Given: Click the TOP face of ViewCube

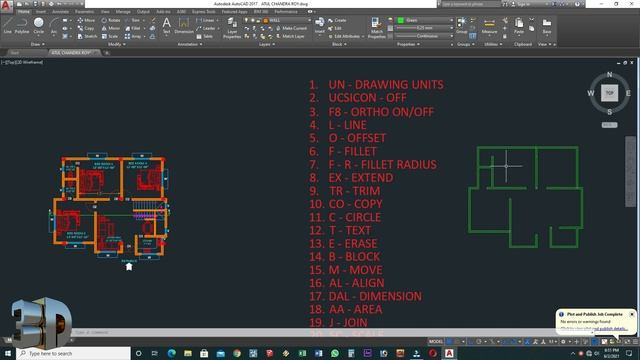Looking at the screenshot, I should [x=609, y=93].
